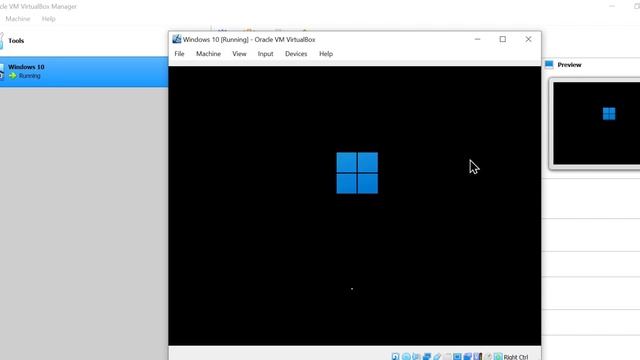Image resolution: width=640 pixels, height=360 pixels.
Task: Click the Preview panel monitor icon
Action: click(x=549, y=64)
